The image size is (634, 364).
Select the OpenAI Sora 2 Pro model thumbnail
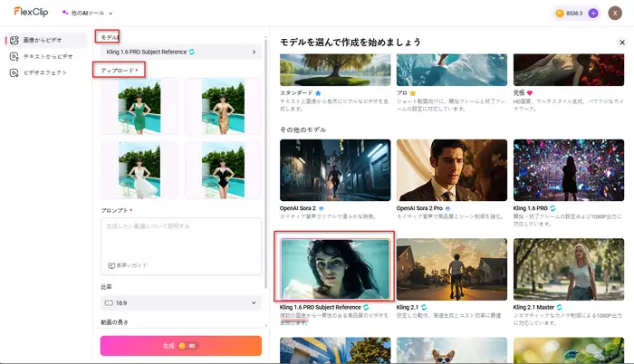(x=452, y=170)
